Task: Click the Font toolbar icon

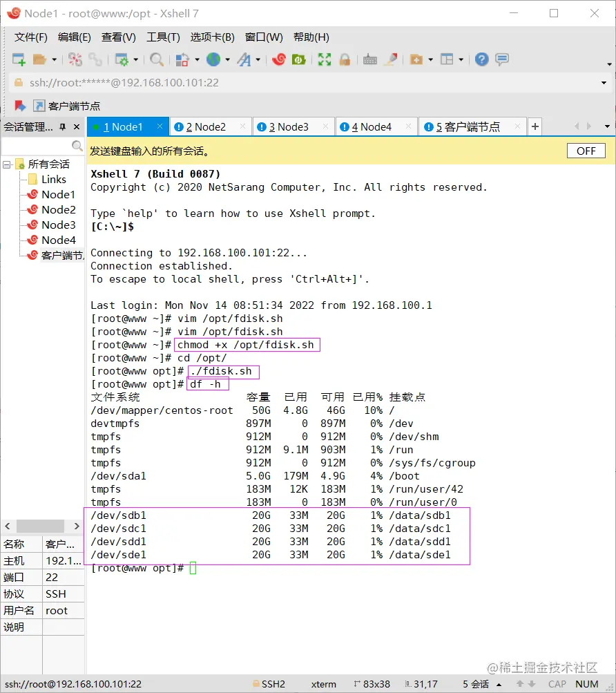Action: click(244, 59)
